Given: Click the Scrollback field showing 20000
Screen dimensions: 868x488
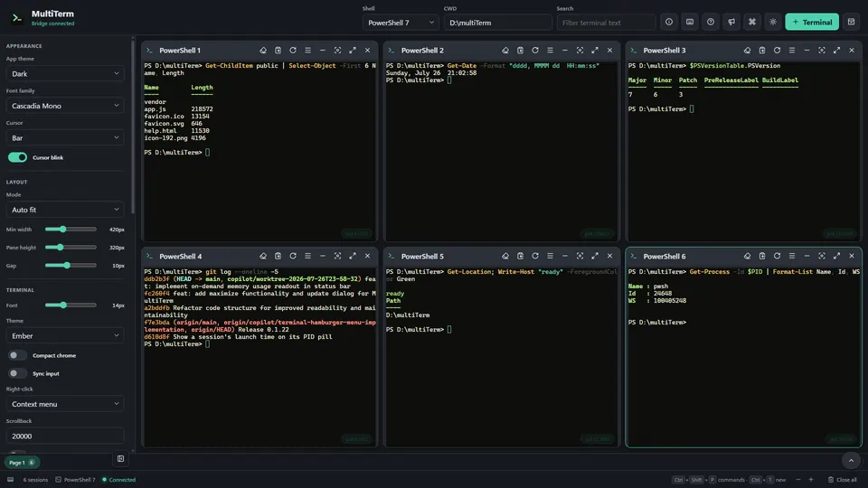Looking at the screenshot, I should tap(65, 436).
